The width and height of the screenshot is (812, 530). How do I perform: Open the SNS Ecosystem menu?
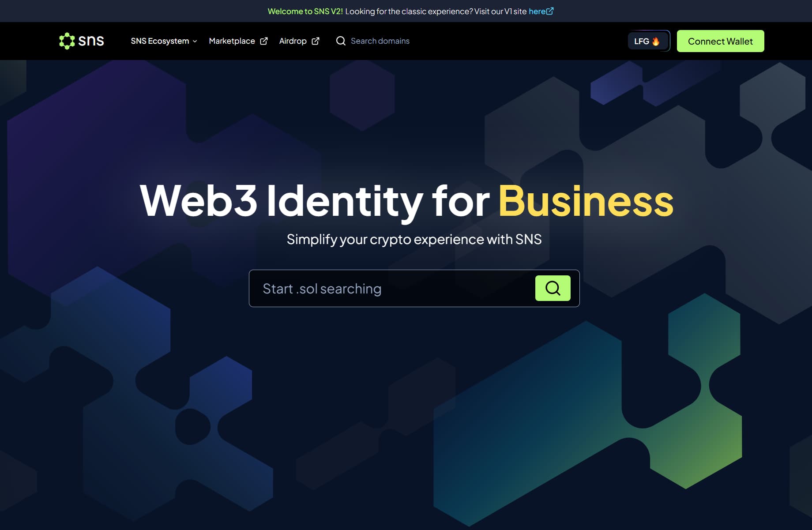click(x=160, y=41)
